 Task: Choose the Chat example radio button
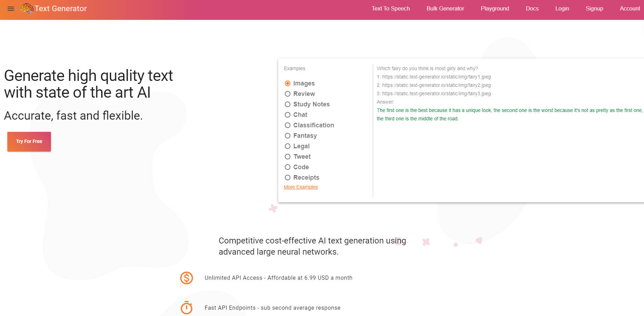coord(288,115)
